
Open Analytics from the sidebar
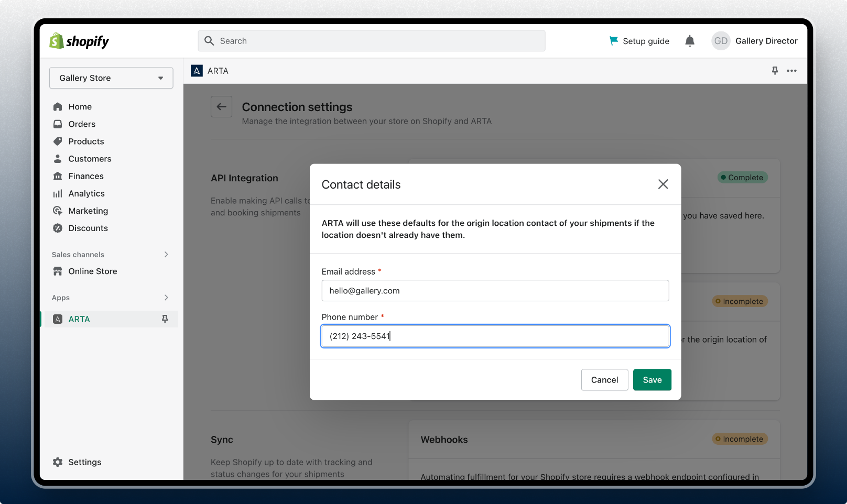86,193
